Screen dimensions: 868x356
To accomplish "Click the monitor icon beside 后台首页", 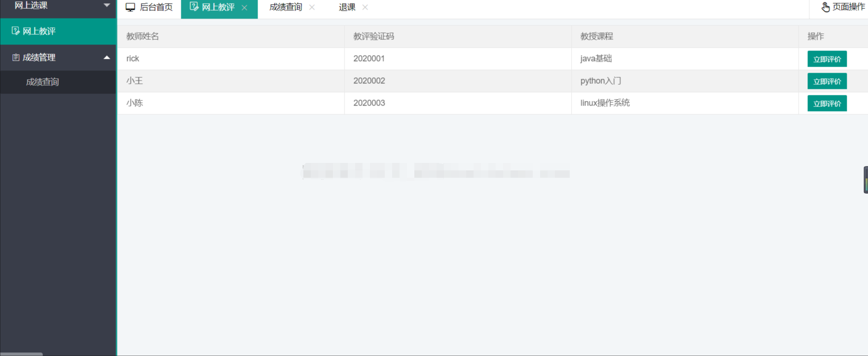I will [130, 7].
